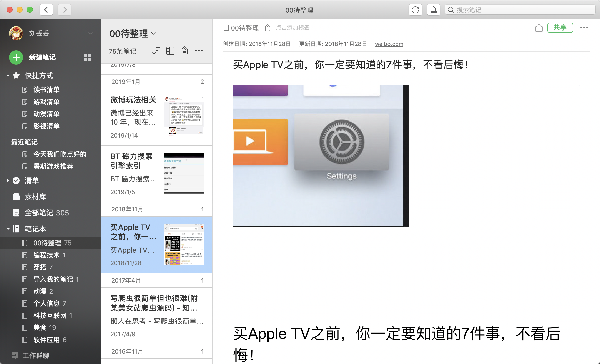Open the note's more actions ellipsis

584,28
